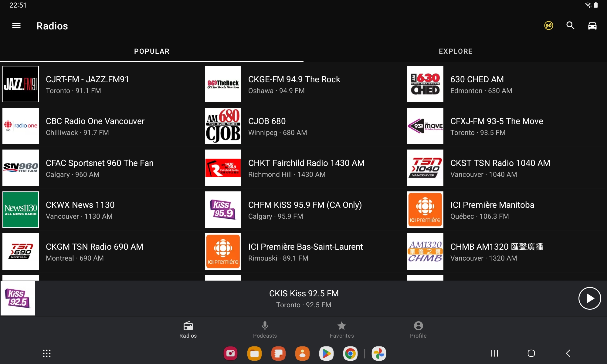Go to Favorites star tab
The image size is (607, 364).
tap(342, 329)
